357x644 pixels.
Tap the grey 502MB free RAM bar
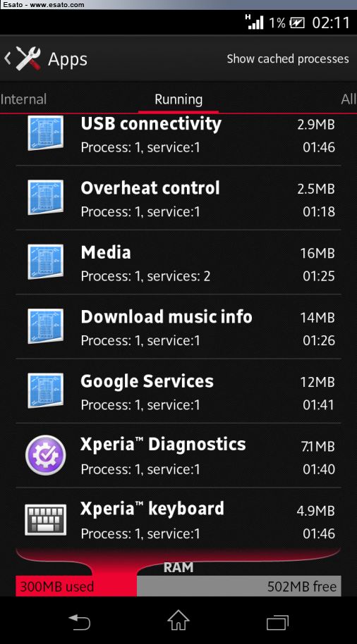[x=239, y=586]
